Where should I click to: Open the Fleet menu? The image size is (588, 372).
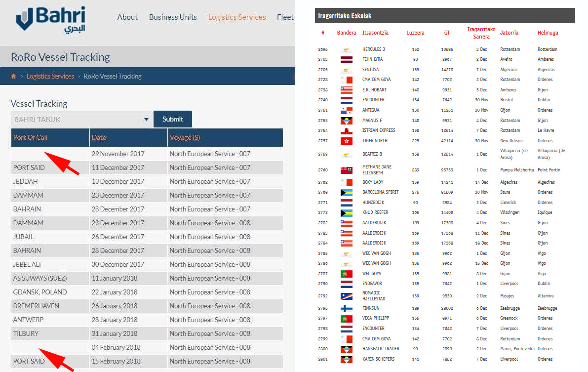(285, 17)
